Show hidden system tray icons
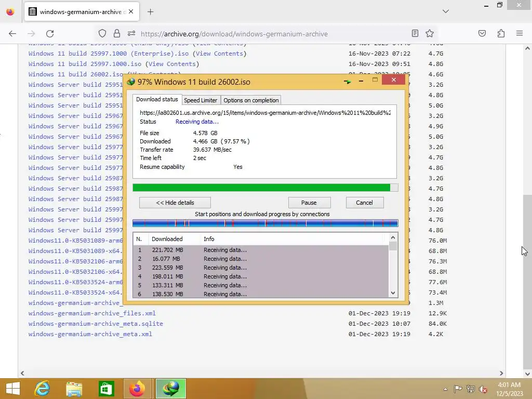Viewport: 532px width, 399px height. click(445, 389)
